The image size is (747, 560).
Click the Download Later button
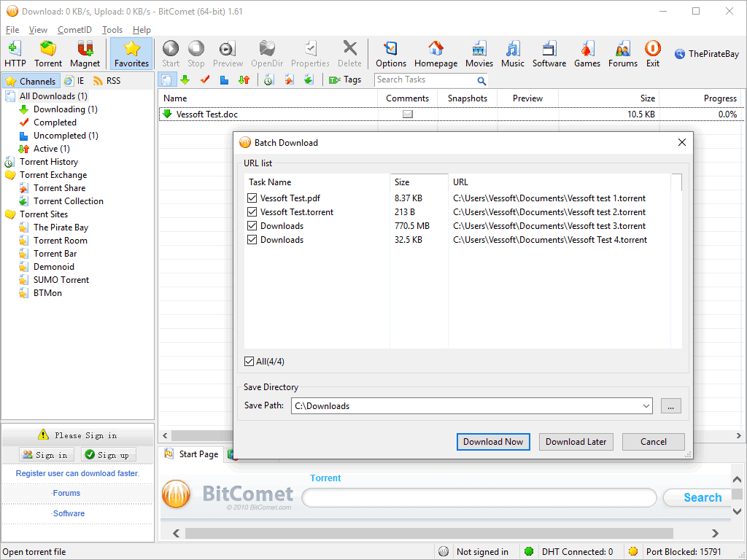pyautogui.click(x=576, y=441)
